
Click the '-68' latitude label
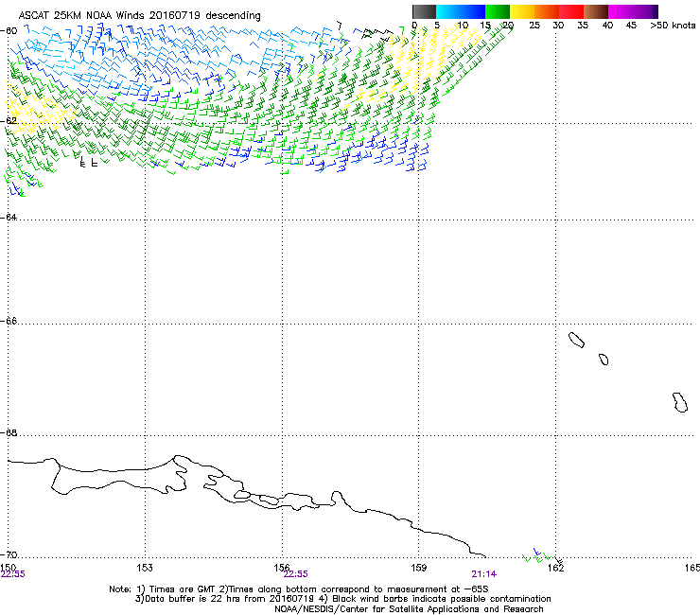[x=9, y=432]
